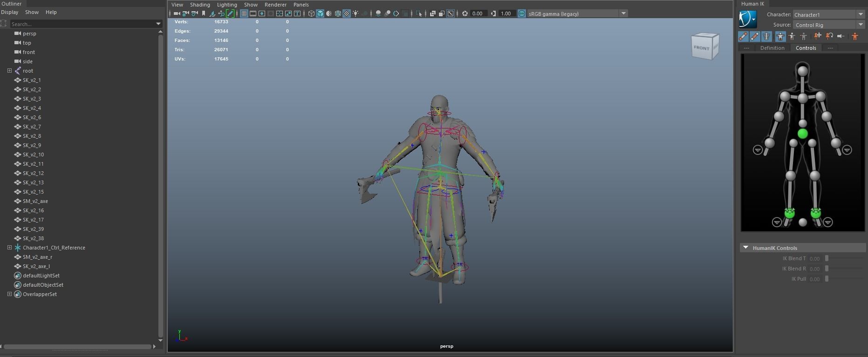
Task: Open the Outliner Help menu
Action: point(51,12)
